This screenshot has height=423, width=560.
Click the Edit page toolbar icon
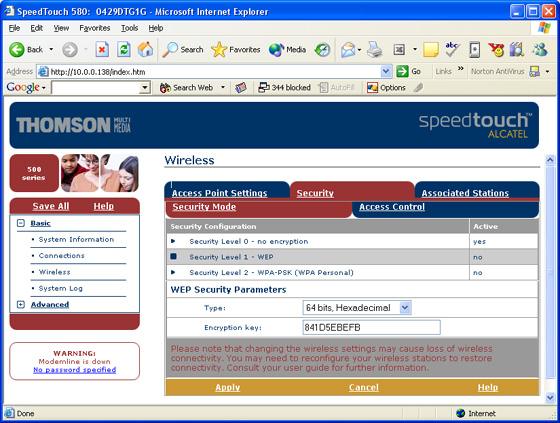click(399, 50)
